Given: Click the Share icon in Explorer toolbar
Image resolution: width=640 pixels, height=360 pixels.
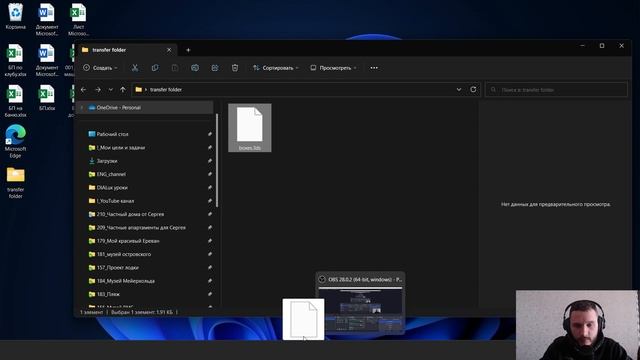Looking at the screenshot, I should pos(215,68).
